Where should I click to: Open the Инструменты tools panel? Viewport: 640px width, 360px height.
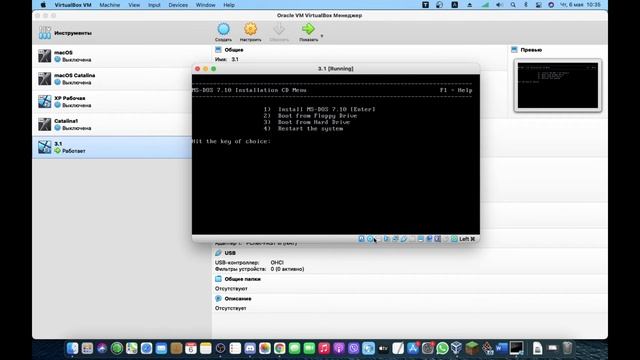pos(122,33)
